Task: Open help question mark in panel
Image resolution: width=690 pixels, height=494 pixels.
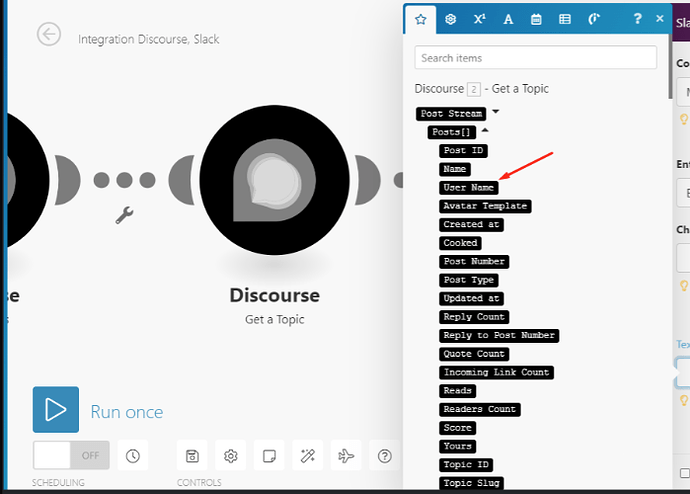Action: pos(637,18)
